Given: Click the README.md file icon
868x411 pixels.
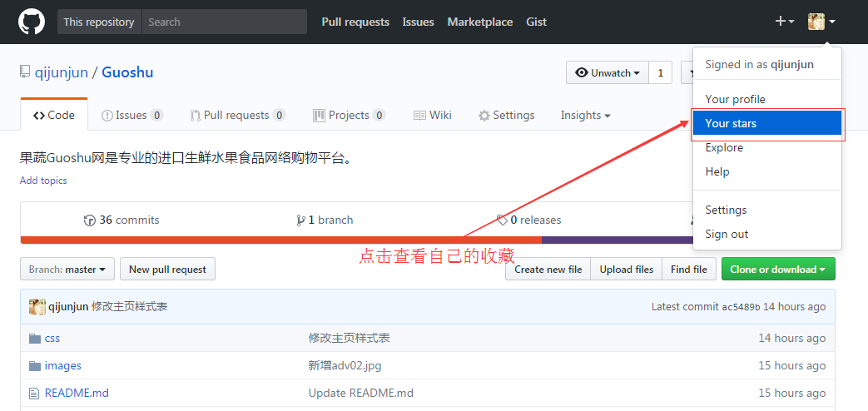Looking at the screenshot, I should pos(34,394).
